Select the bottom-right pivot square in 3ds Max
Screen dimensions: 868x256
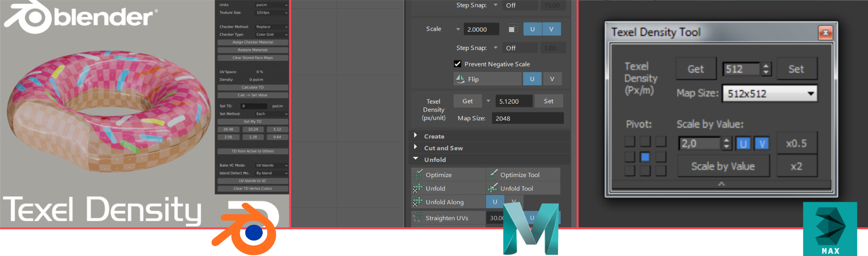[x=660, y=171]
